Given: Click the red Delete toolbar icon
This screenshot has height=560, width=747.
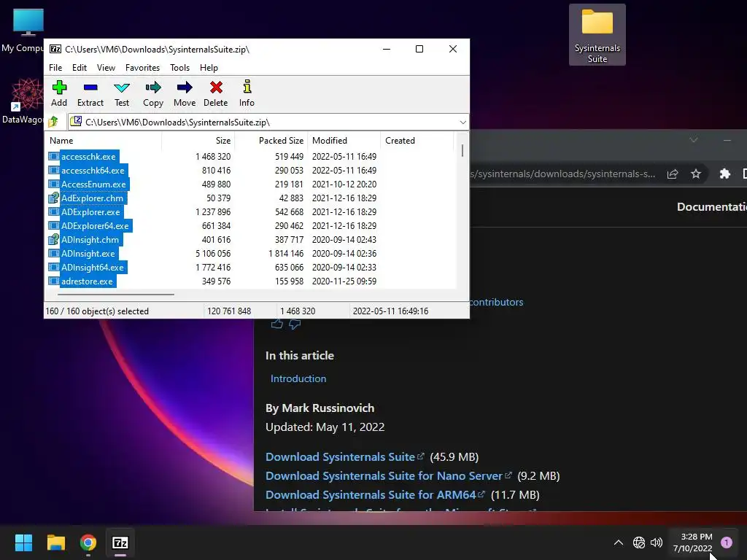Looking at the screenshot, I should pos(216,93).
